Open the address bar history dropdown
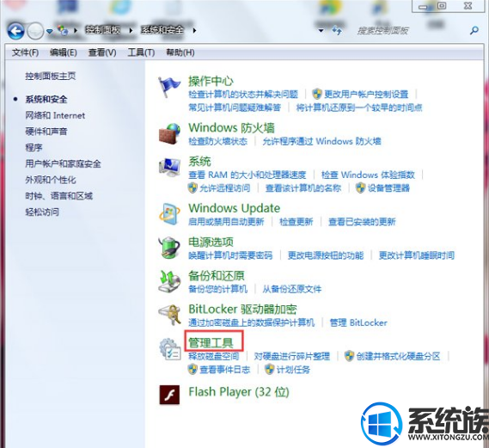 [321, 31]
